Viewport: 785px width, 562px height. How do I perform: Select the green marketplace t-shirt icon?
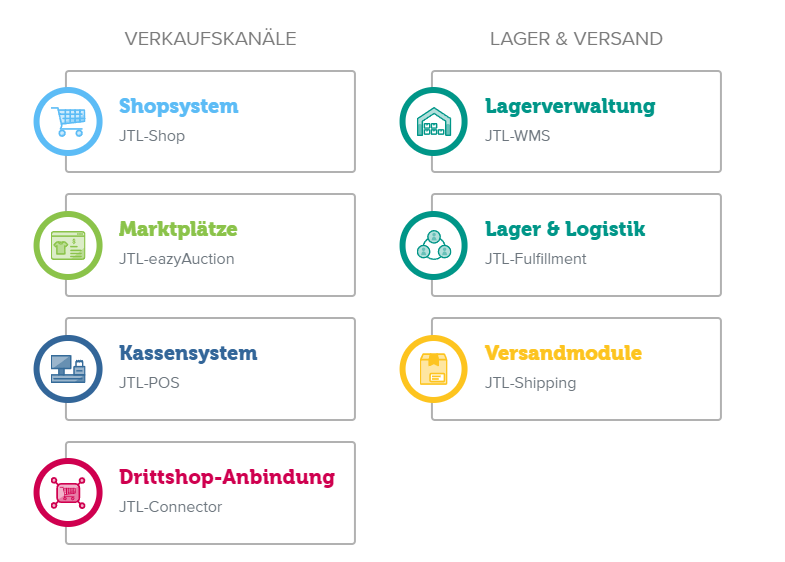[68, 245]
